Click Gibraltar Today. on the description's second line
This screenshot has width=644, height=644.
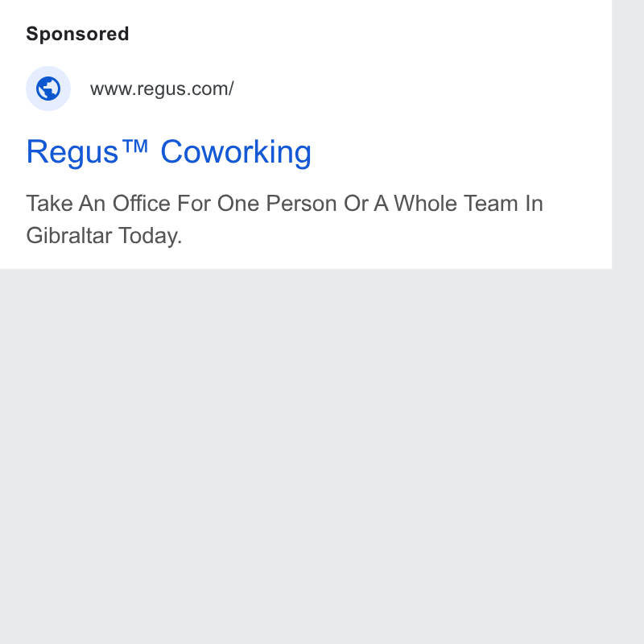click(x=104, y=236)
